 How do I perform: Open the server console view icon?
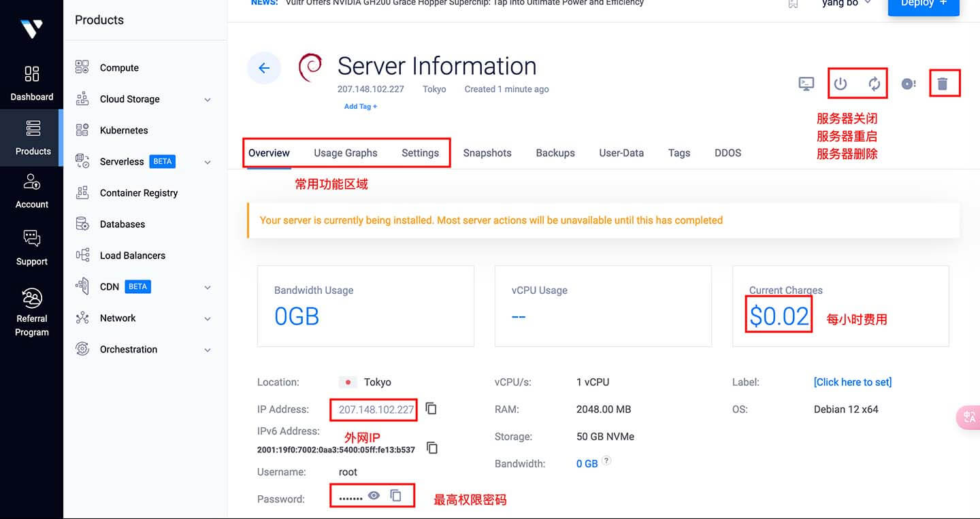tap(806, 84)
